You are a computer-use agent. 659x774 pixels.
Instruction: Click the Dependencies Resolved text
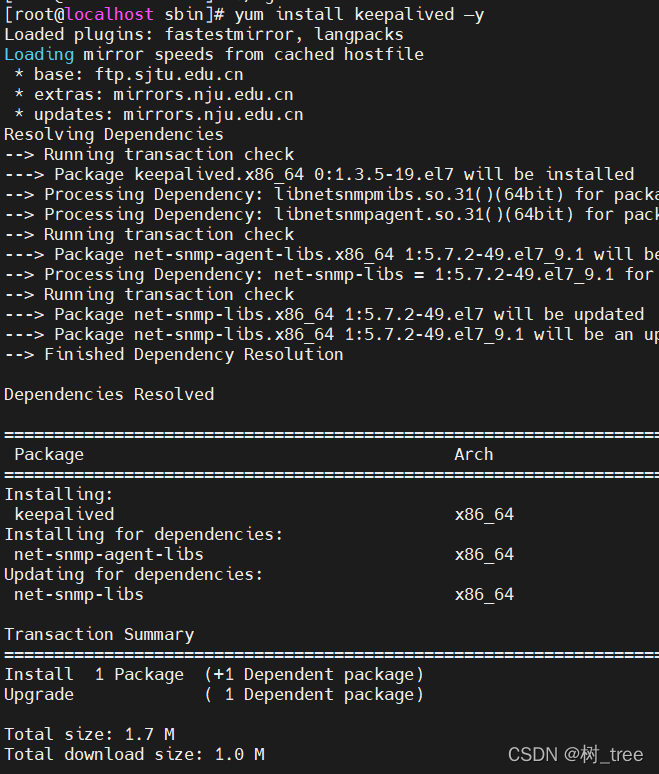click(x=109, y=394)
